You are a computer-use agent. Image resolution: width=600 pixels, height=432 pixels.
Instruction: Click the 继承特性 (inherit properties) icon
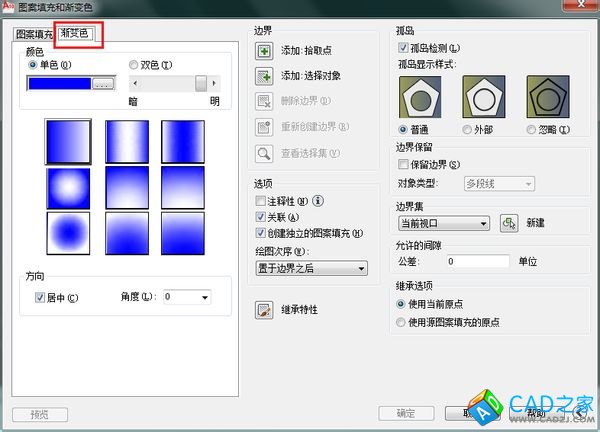pos(264,310)
